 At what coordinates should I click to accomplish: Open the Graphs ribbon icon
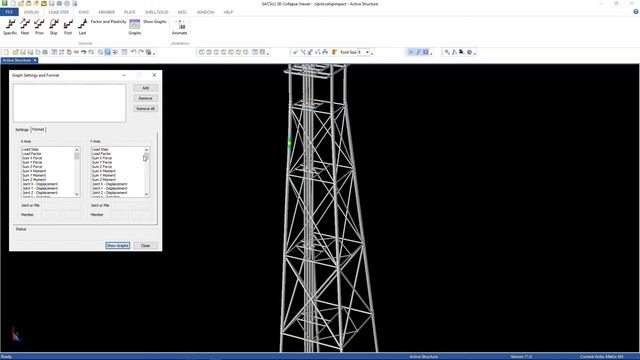tap(135, 27)
